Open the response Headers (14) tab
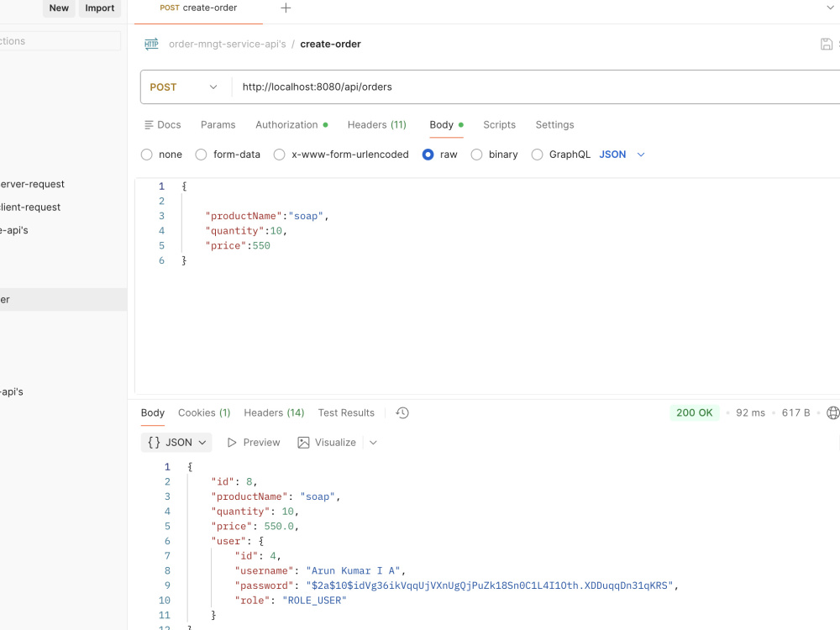The image size is (840, 630). pyautogui.click(x=274, y=413)
